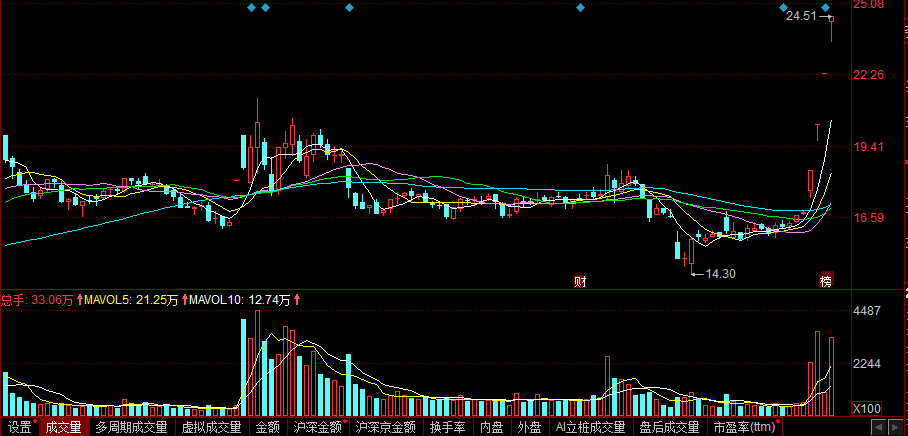This screenshot has height=436, width=908.
Task: Click the blue diamond above the 榜 marker
Action: tap(826, 8)
